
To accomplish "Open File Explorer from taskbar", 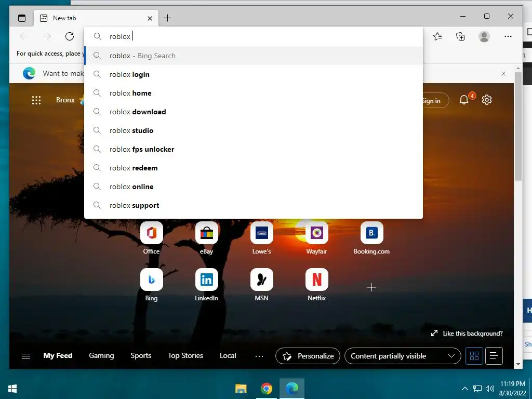I will (x=241, y=389).
